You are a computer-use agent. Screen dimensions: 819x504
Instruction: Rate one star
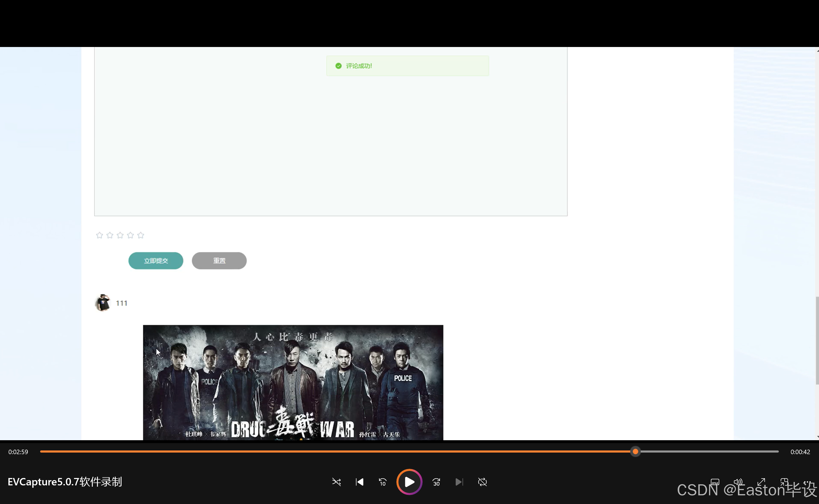[99, 235]
